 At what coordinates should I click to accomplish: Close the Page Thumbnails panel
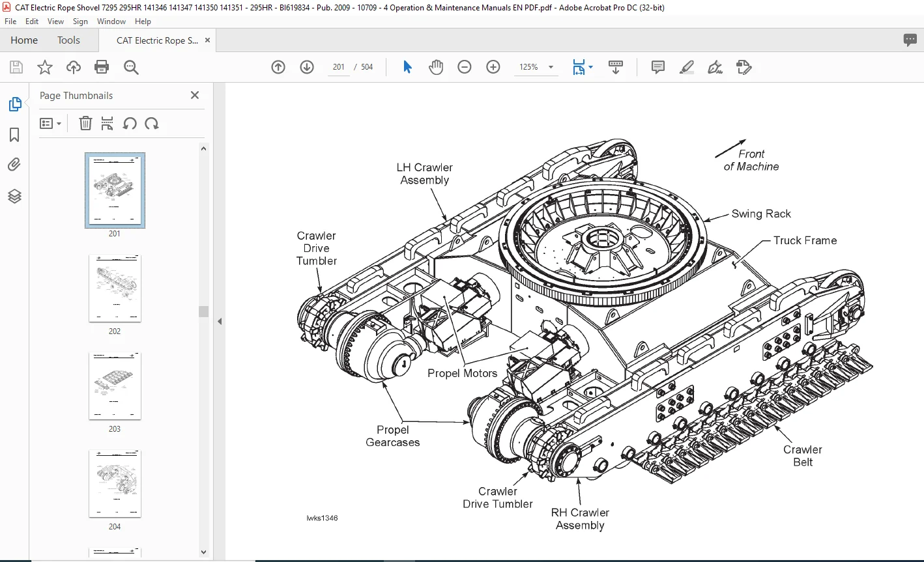click(x=195, y=95)
